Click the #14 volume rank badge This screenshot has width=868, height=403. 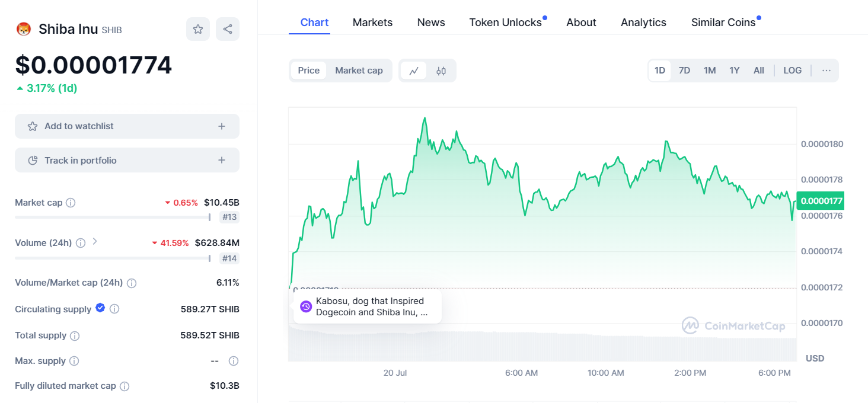(x=229, y=258)
